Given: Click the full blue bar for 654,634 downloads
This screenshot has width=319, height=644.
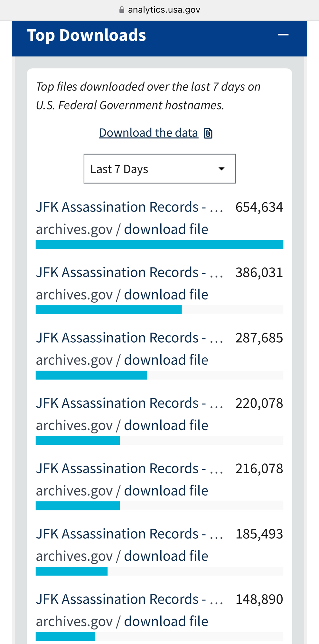Looking at the screenshot, I should point(159,244).
